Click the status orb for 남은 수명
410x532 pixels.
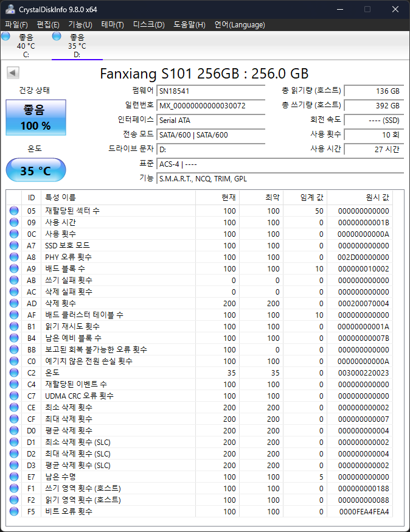point(14,477)
